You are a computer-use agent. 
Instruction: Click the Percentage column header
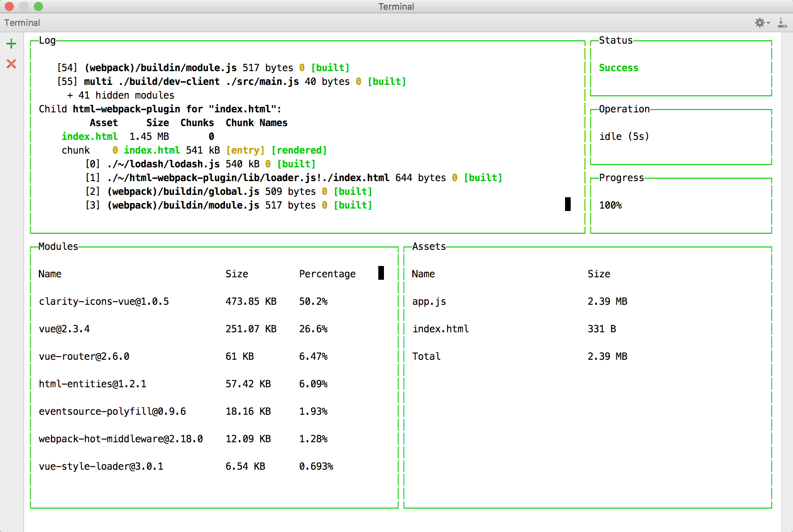[327, 274]
